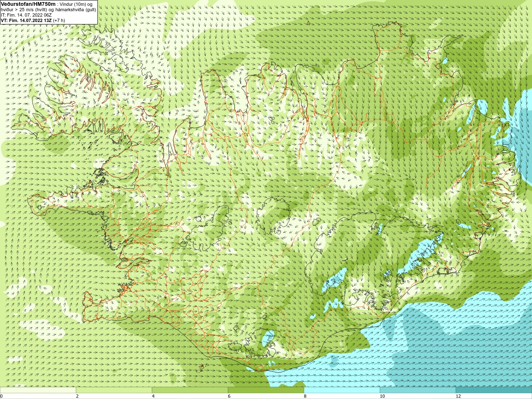Click the 'Vindur (10m) og' label
The image size is (532, 399).
point(76,4)
